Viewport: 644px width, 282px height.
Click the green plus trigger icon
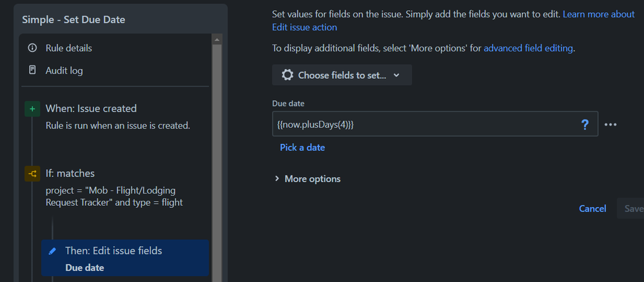click(32, 108)
